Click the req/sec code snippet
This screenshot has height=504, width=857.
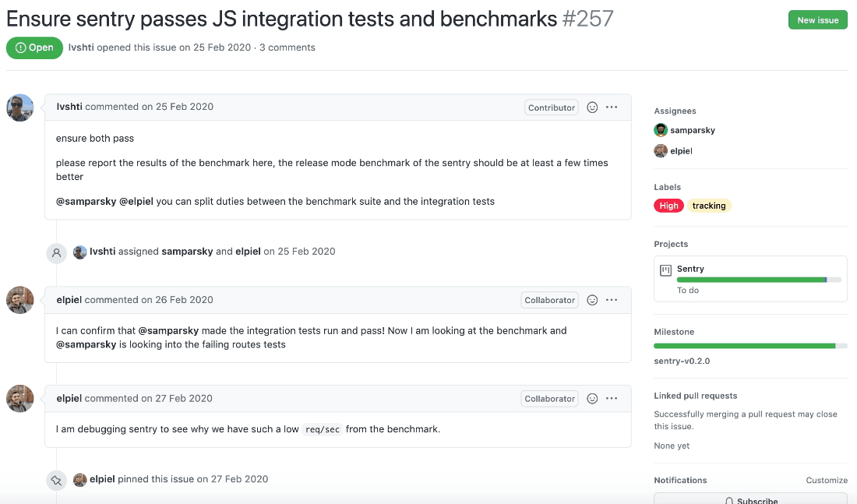tap(323, 430)
